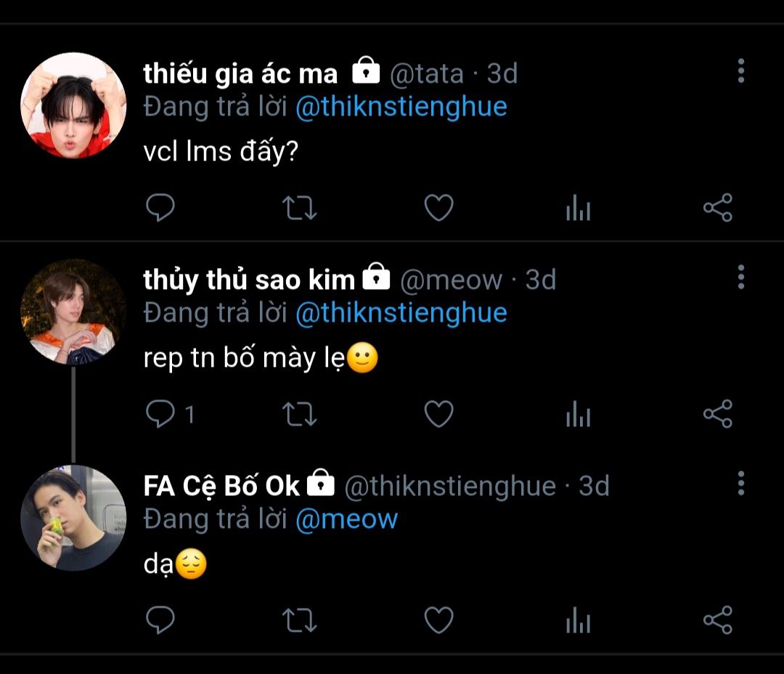Like the "rep tn bố mày lẹ" tweet
This screenshot has height=674, width=784.
(438, 414)
